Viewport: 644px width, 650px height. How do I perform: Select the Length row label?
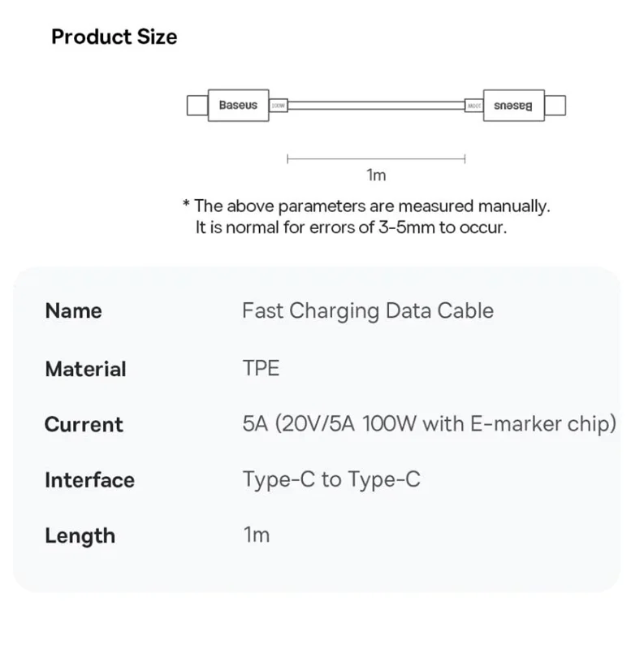80,536
